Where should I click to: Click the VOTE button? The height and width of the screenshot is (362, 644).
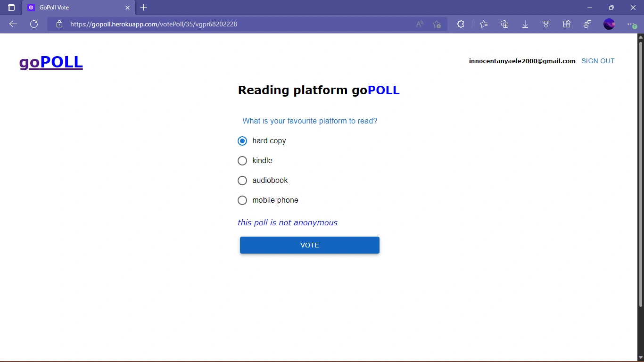pyautogui.click(x=310, y=245)
